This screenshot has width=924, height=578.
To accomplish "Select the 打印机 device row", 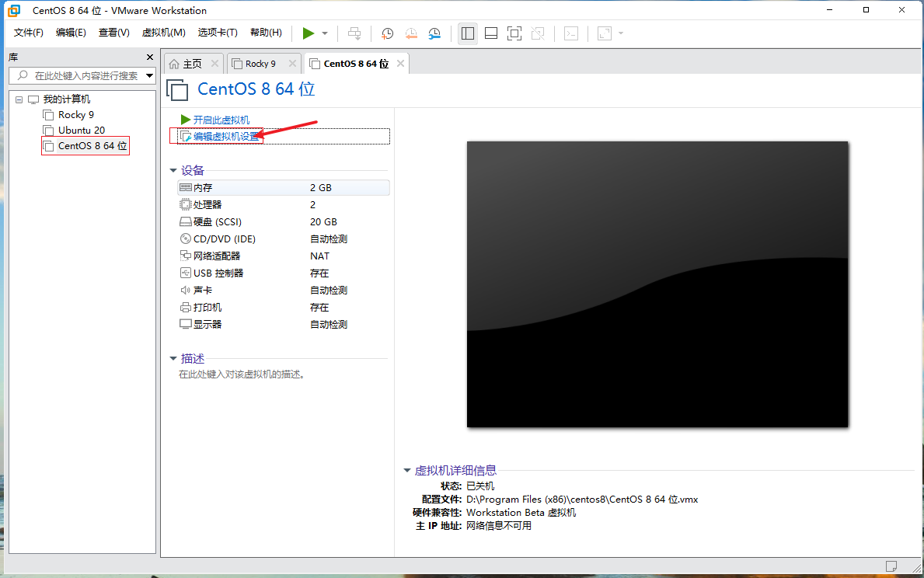I will tap(284, 307).
